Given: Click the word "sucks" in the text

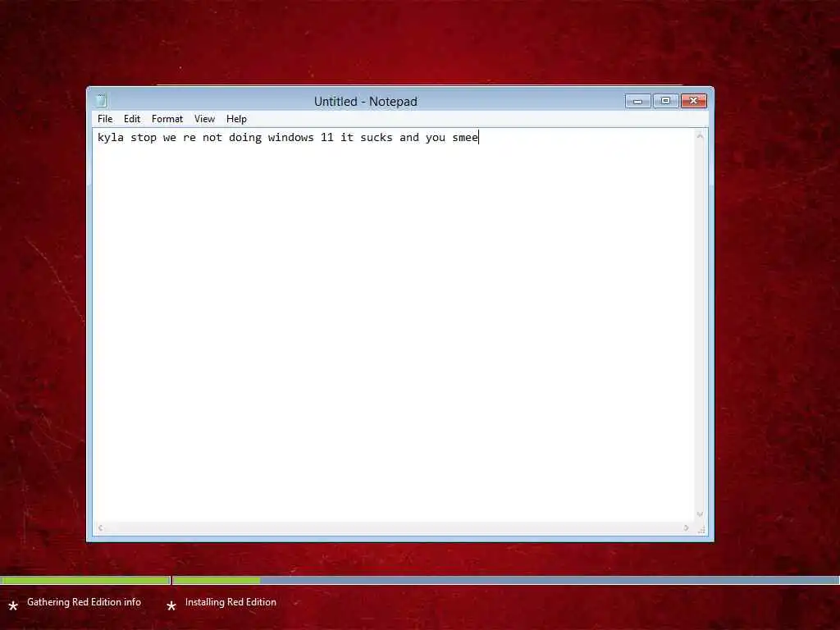Looking at the screenshot, I should click(376, 138).
